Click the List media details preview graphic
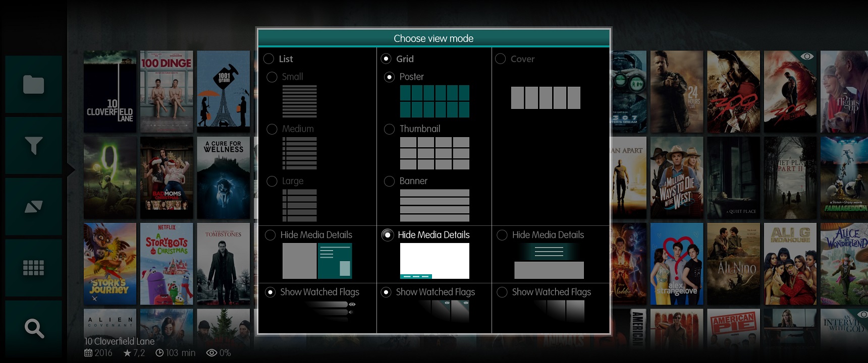This screenshot has width=868, height=363. pos(317,261)
